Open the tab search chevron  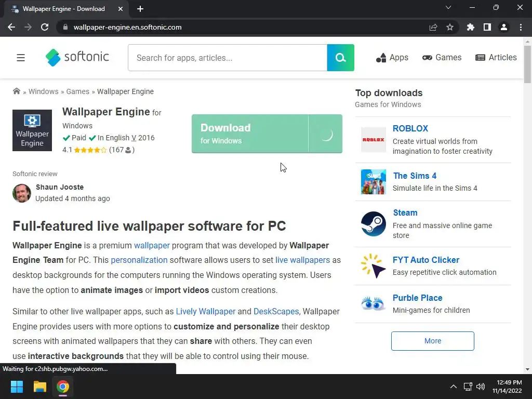coord(448,7)
